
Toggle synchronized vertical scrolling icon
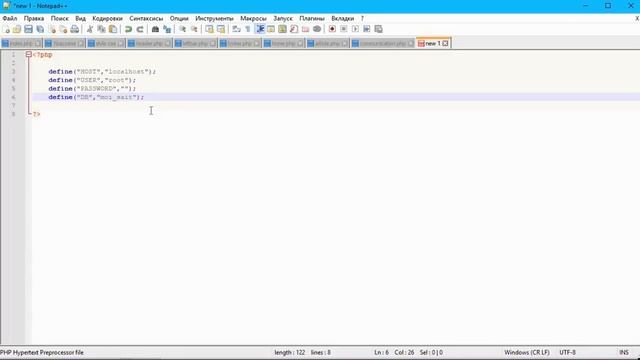click(209, 29)
